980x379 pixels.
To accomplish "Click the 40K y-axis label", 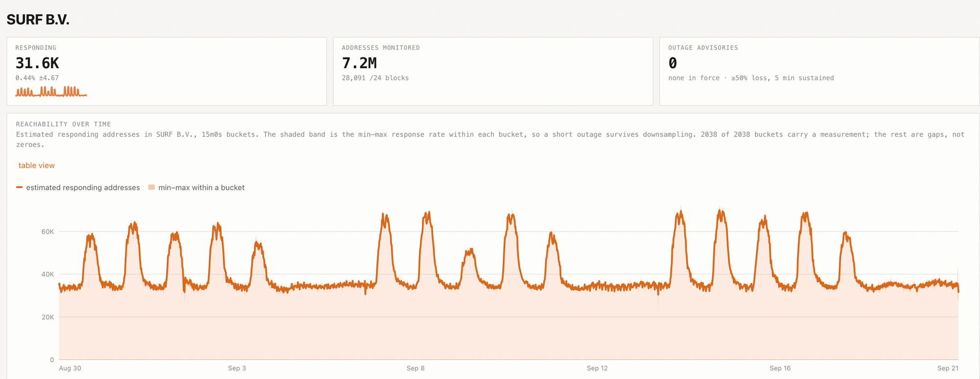I will coord(48,274).
